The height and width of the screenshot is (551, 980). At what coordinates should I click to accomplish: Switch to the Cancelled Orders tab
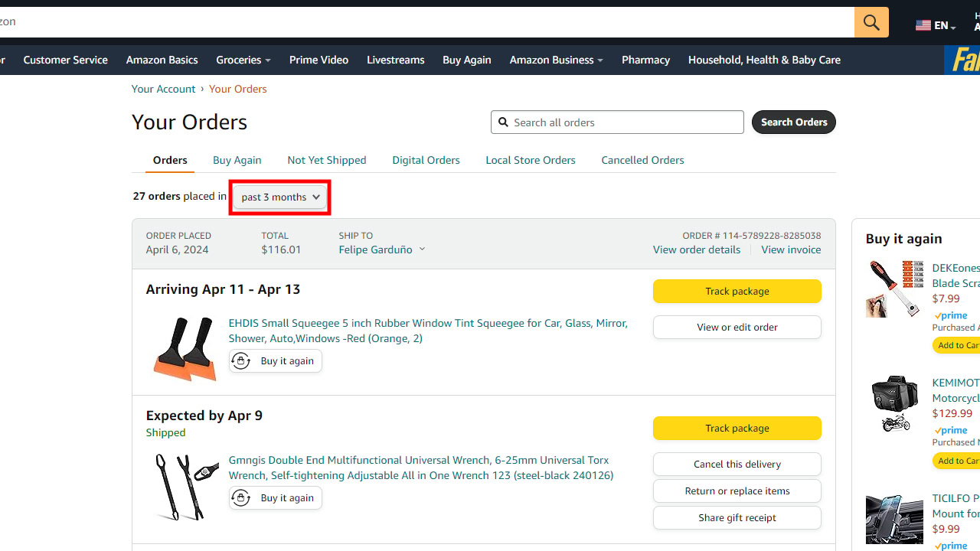(642, 160)
